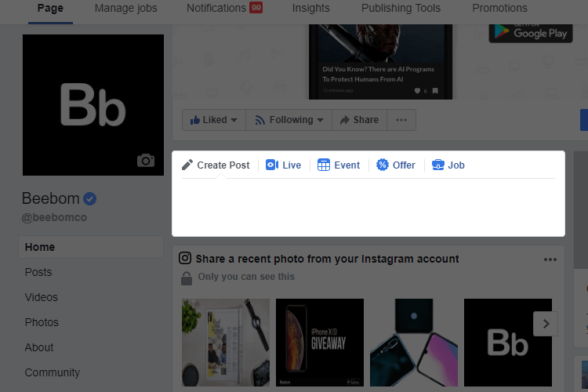
Task: Click into the empty post composer area
Action: pos(368,207)
